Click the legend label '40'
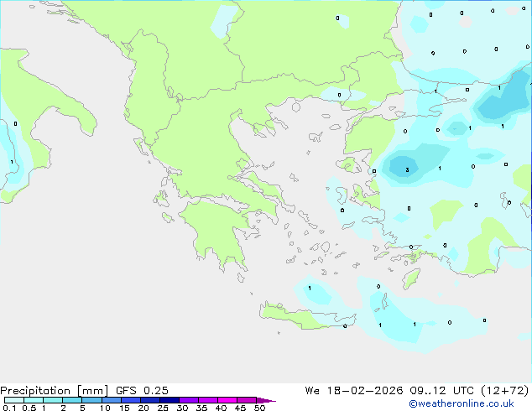This screenshot has width=532, height=411. [221, 408]
